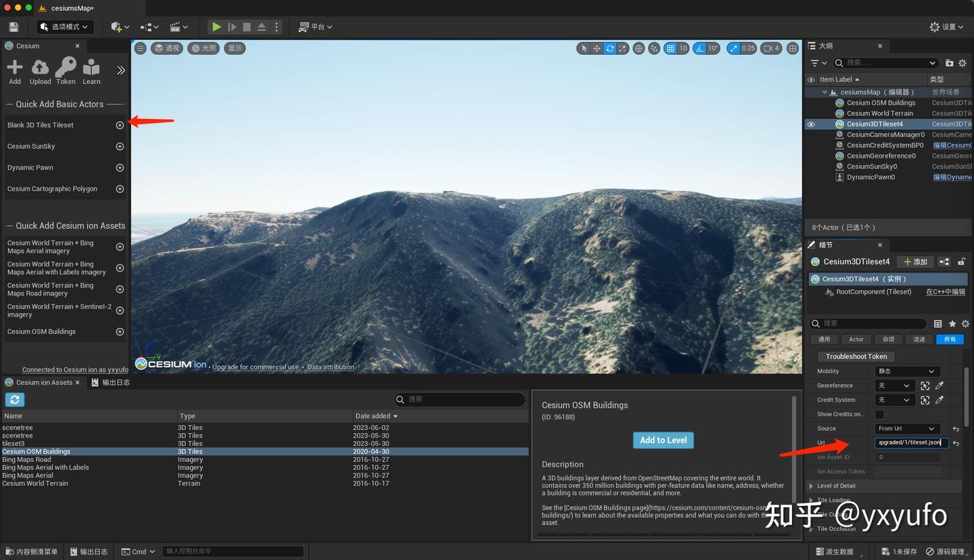Click the Url input field

pos(910,443)
